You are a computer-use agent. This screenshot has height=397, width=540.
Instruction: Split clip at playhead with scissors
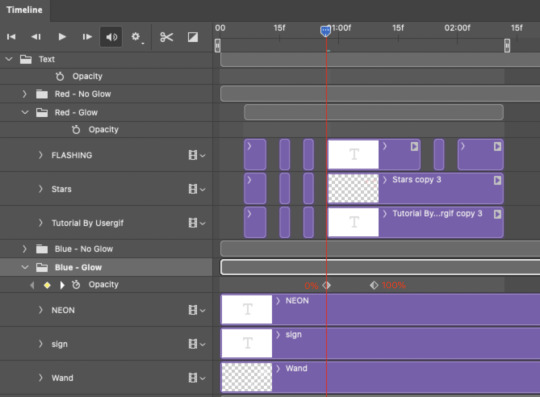point(166,37)
